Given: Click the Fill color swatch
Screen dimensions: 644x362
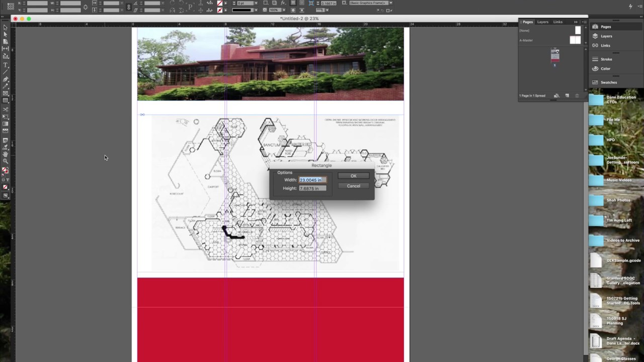Looking at the screenshot, I should pos(5,168).
